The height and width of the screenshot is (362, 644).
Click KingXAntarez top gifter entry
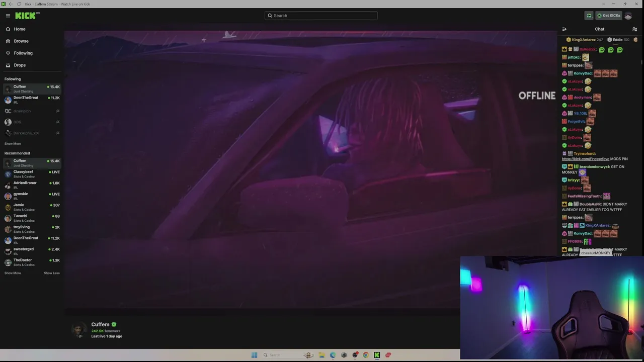tap(584, 40)
